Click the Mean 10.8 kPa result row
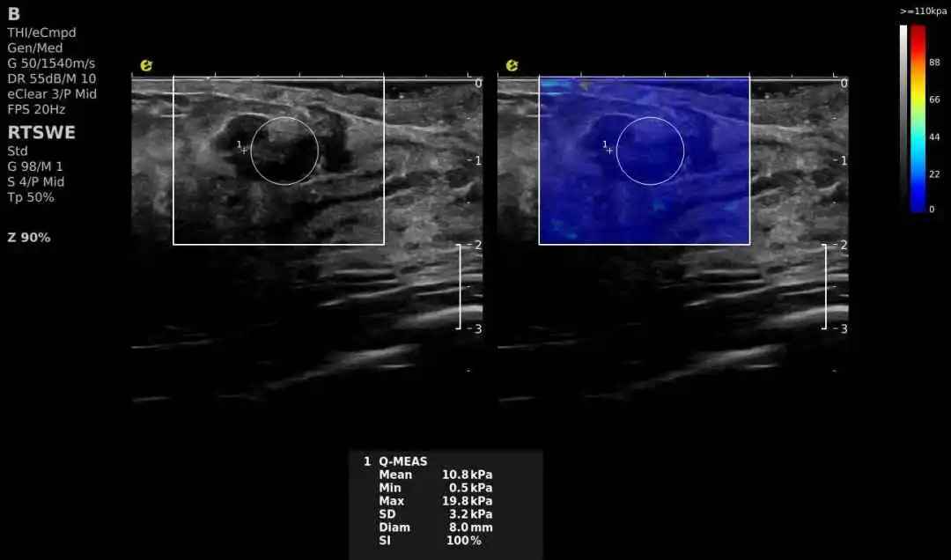This screenshot has height=560, width=951. point(435,475)
